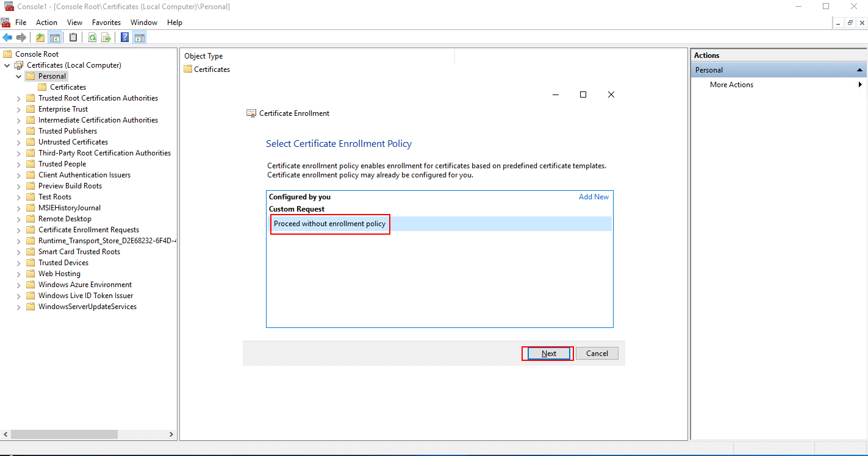The height and width of the screenshot is (456, 868).
Task: Open Help via the question mark icon
Action: pyautogui.click(x=124, y=37)
